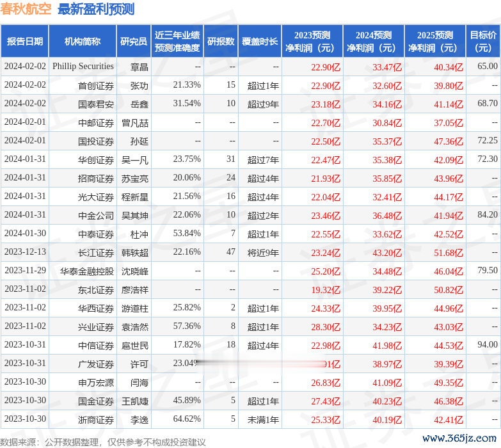Click coverage duration 超过7年
The image size is (501, 448).
point(263,160)
